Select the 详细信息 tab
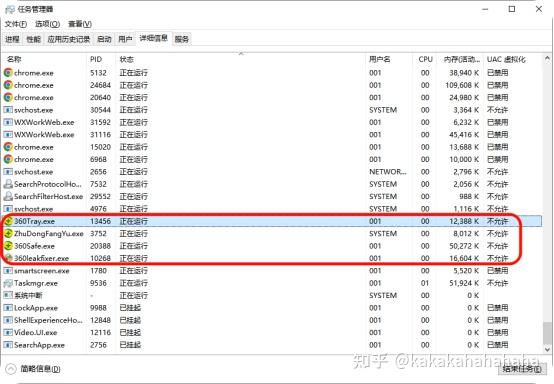 153,38
